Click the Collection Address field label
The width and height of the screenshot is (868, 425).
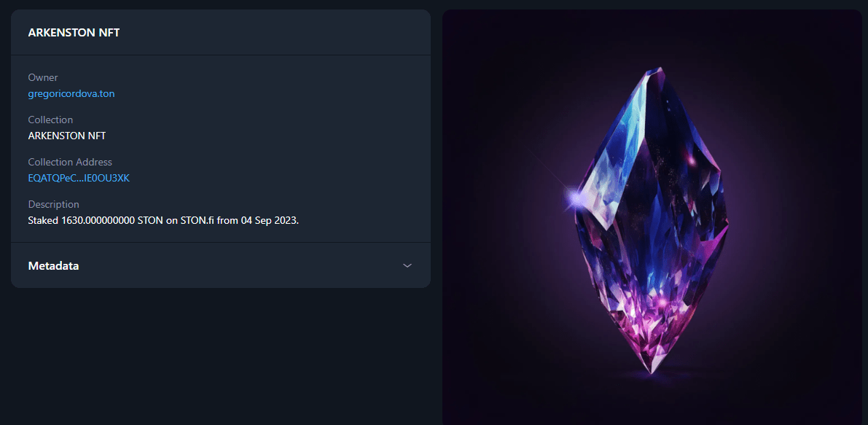[x=70, y=162]
